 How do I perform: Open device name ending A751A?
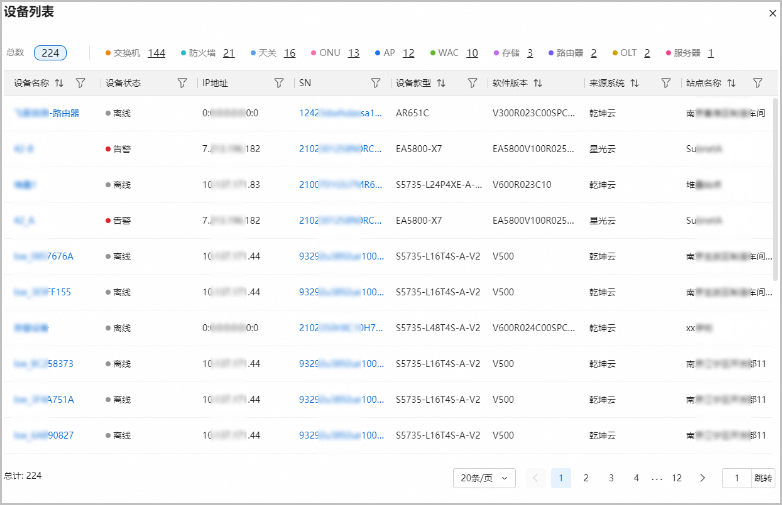click(44, 400)
